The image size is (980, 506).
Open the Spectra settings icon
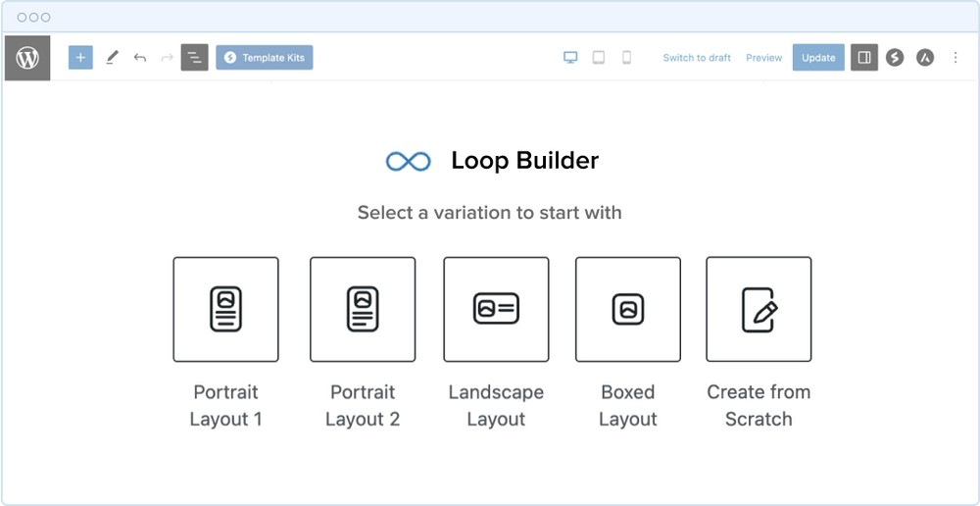tap(895, 58)
